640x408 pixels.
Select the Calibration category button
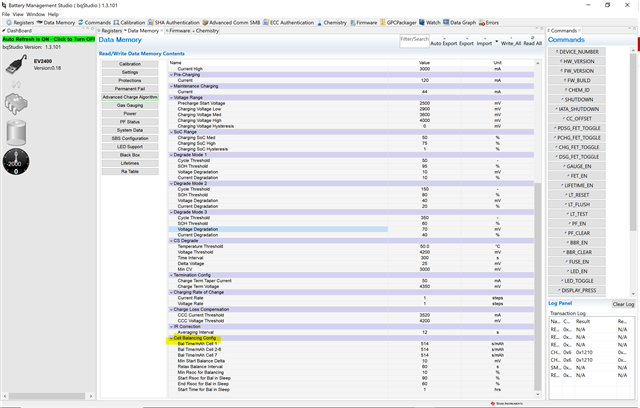point(130,64)
